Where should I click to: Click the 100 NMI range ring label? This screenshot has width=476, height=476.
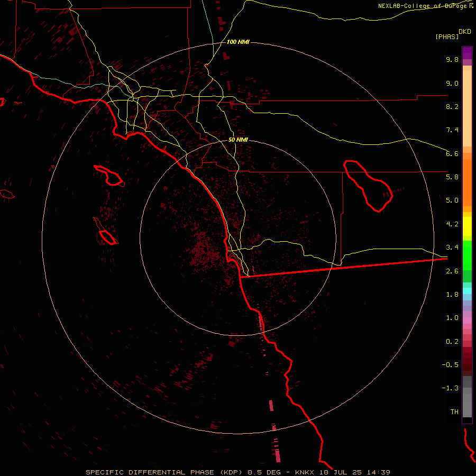[x=238, y=42]
